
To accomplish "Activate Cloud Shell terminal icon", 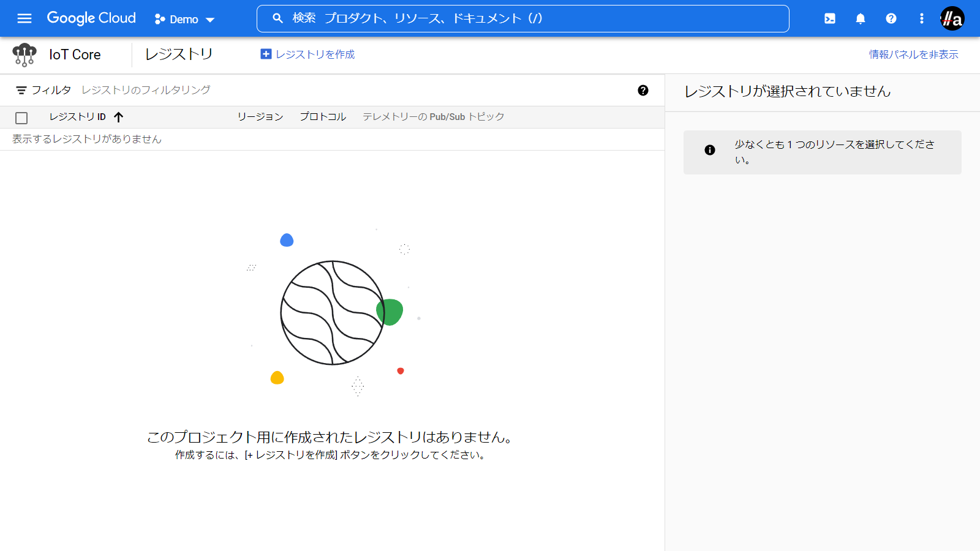I will [x=830, y=18].
